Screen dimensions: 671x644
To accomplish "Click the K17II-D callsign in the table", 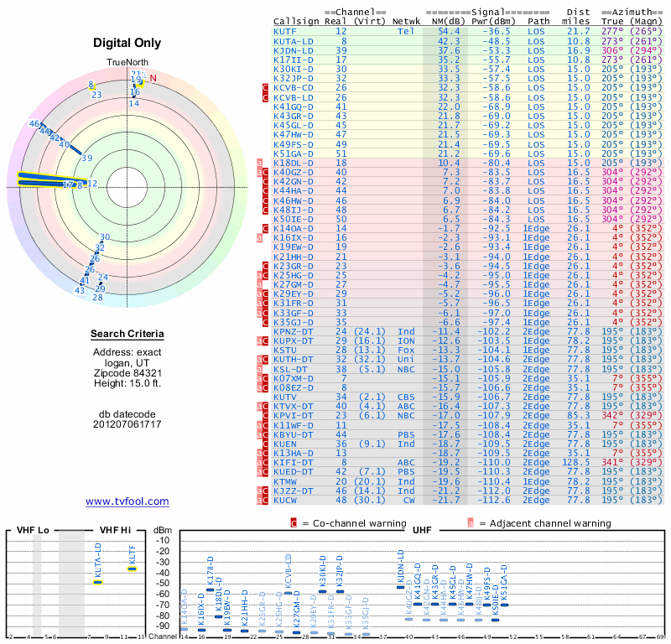I will pyautogui.click(x=294, y=60).
